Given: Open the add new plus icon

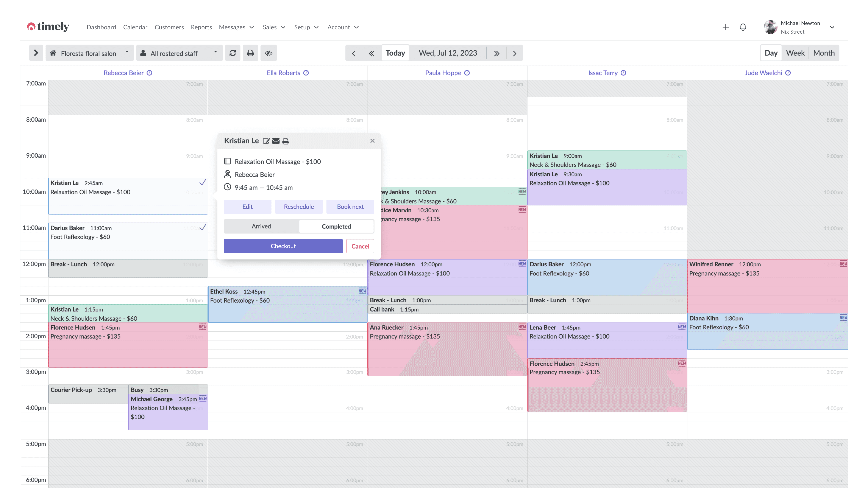Looking at the screenshot, I should click(x=726, y=27).
